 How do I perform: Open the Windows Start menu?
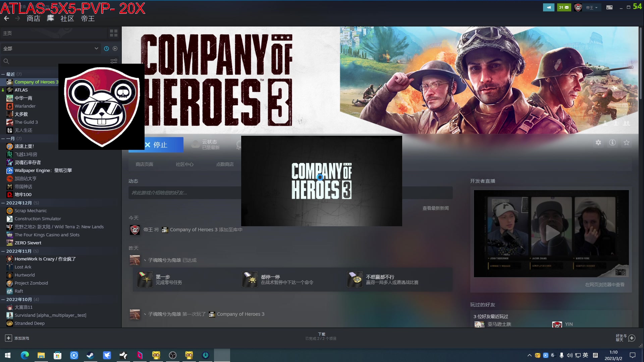pos(8,355)
